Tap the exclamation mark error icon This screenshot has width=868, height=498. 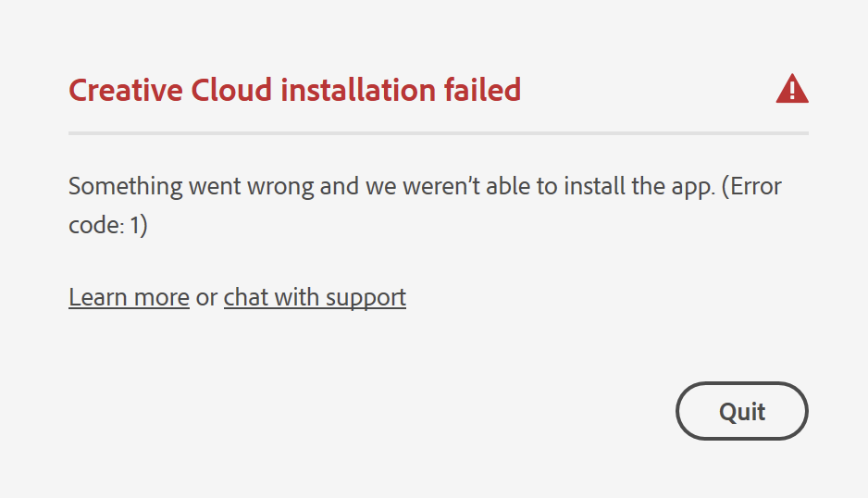pos(792,90)
